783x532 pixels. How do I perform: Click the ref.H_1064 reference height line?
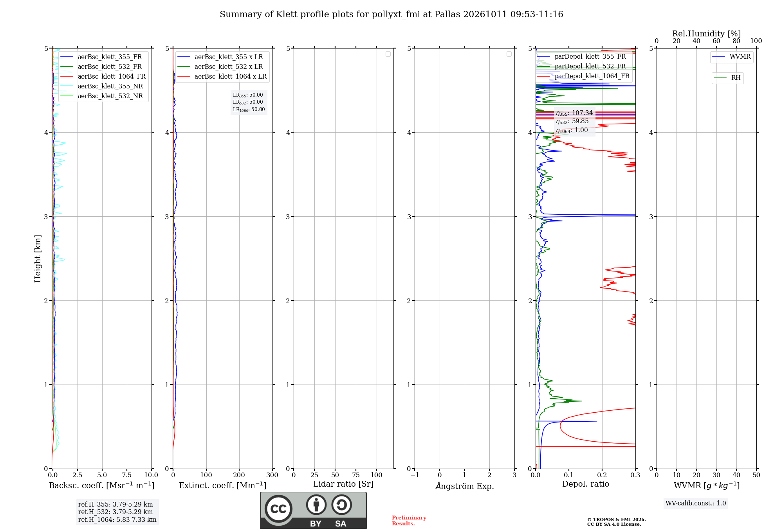point(117,520)
